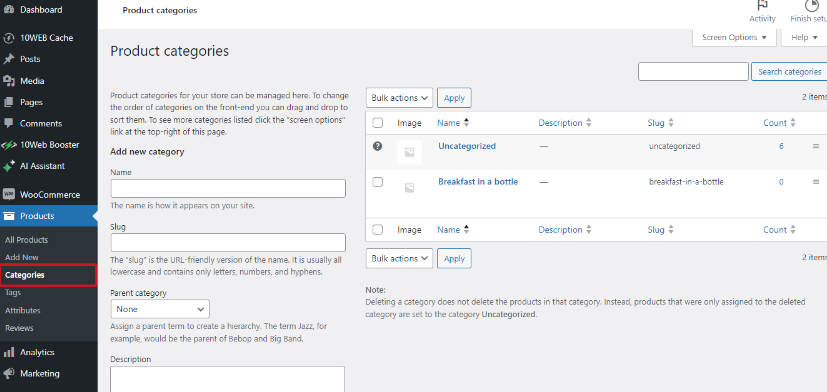The image size is (827, 392).
Task: Click the Uncategorized count link 6
Action: pyautogui.click(x=781, y=146)
